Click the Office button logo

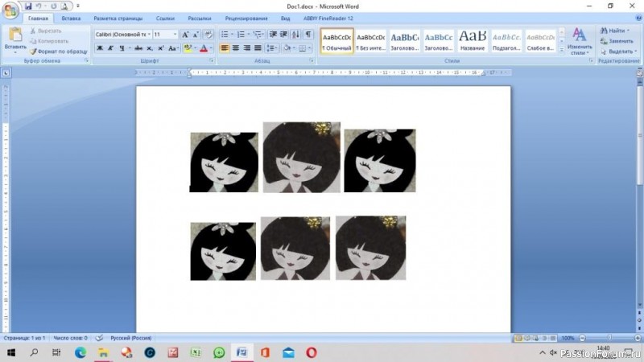click(x=10, y=7)
